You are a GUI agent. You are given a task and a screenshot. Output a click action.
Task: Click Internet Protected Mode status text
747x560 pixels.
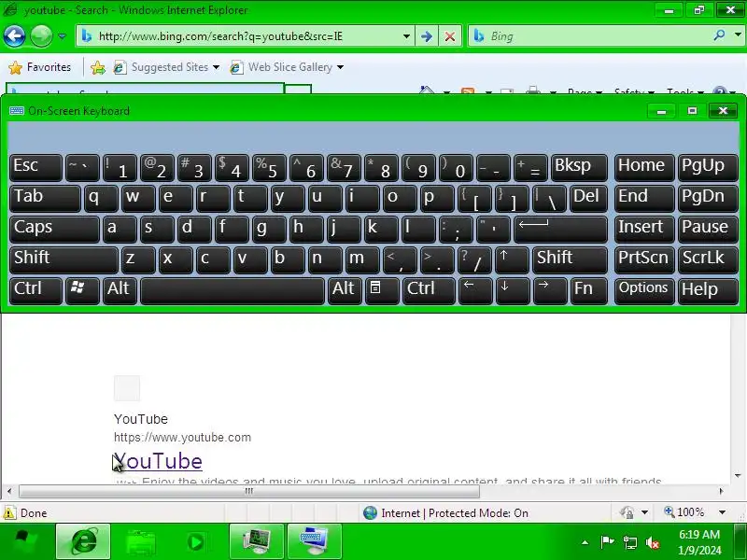tap(455, 512)
